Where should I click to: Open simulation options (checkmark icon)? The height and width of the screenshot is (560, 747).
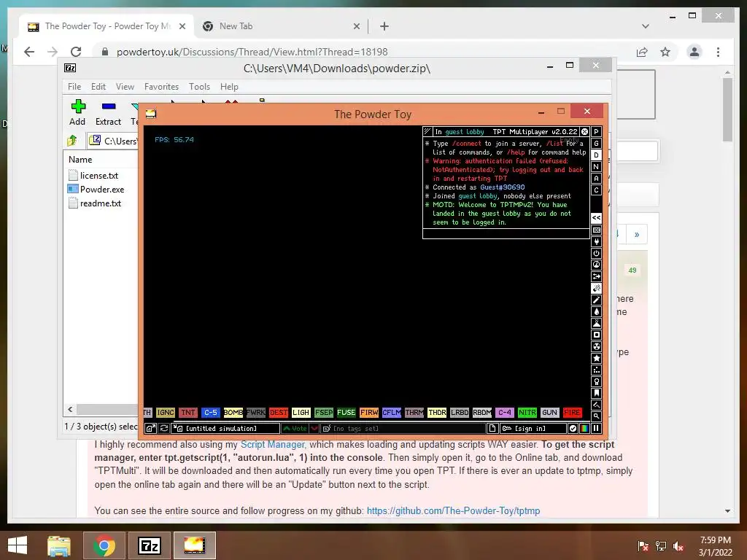[x=573, y=428]
